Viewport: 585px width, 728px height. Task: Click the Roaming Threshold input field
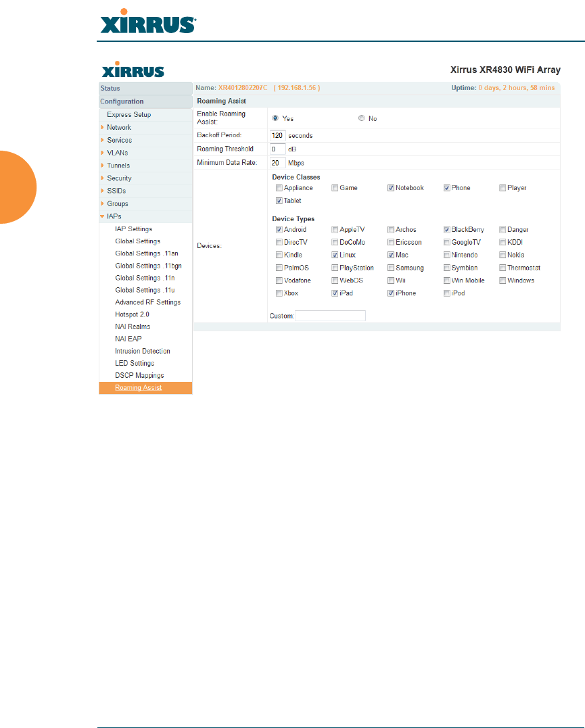coord(277,149)
